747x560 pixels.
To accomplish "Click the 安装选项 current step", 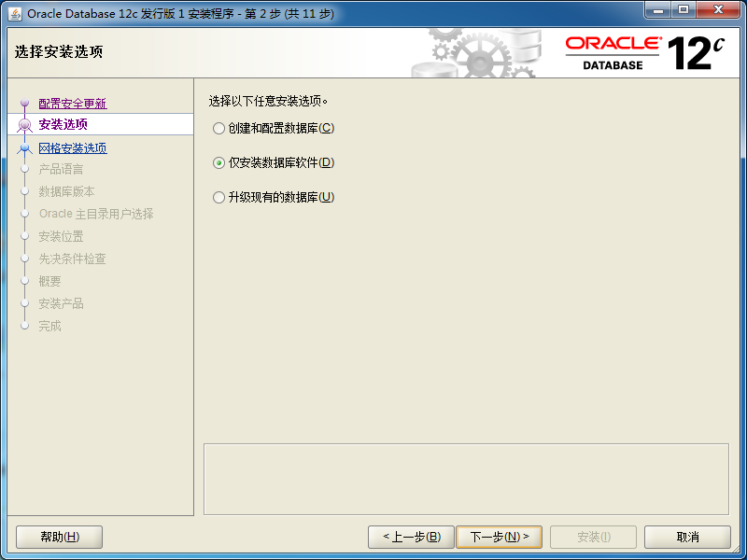I will (x=63, y=124).
